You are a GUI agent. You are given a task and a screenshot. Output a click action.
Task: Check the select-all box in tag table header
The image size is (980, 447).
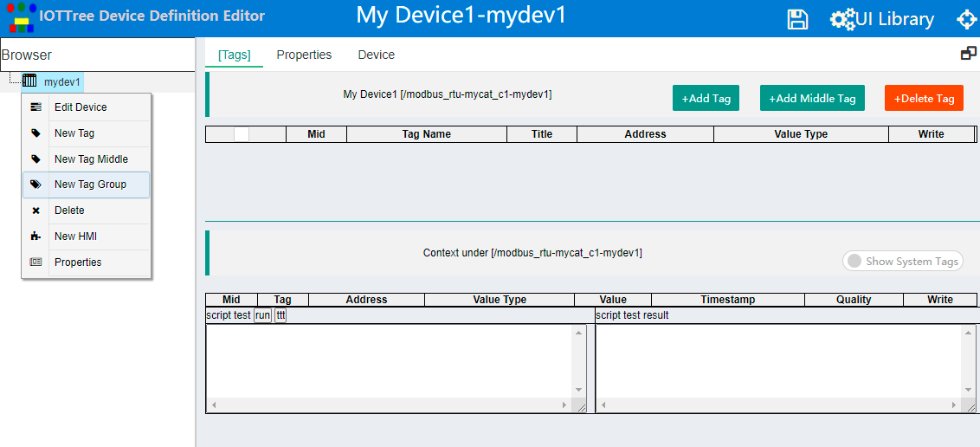[242, 133]
